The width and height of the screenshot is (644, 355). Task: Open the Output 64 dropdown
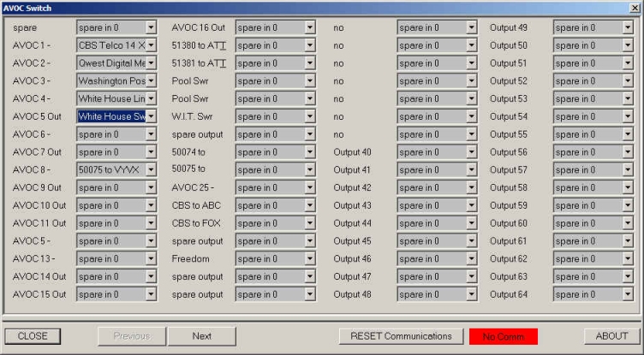point(628,294)
